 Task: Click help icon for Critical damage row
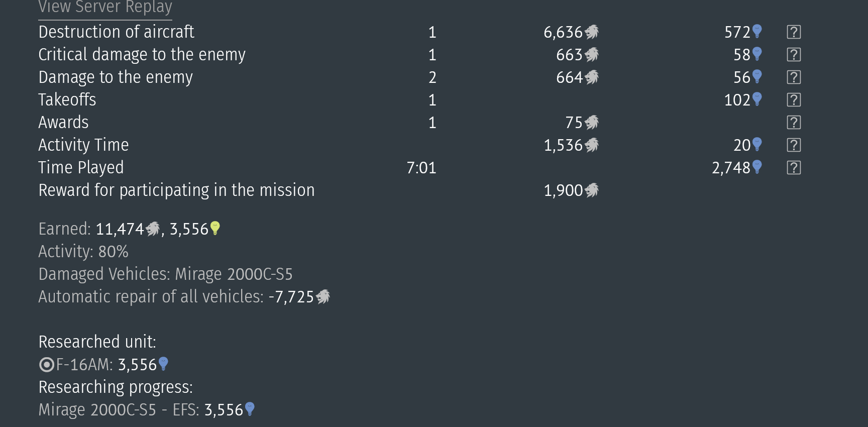click(794, 55)
